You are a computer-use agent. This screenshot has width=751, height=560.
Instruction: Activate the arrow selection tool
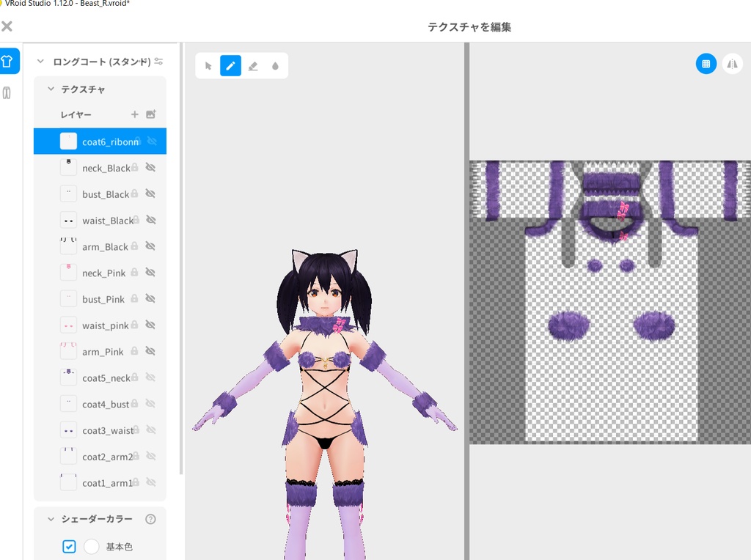point(208,65)
